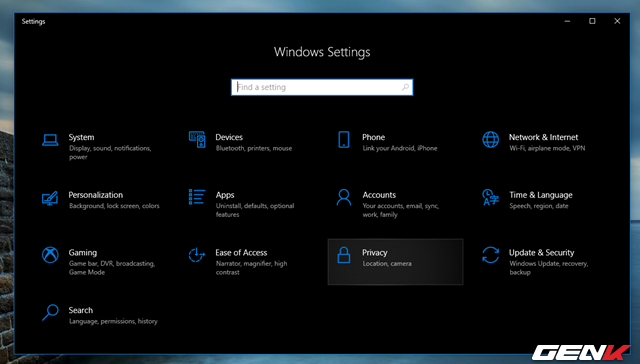Image resolution: width=640 pixels, height=364 pixels.
Task: Open the Gaming Xbox icon
Action: click(x=50, y=255)
